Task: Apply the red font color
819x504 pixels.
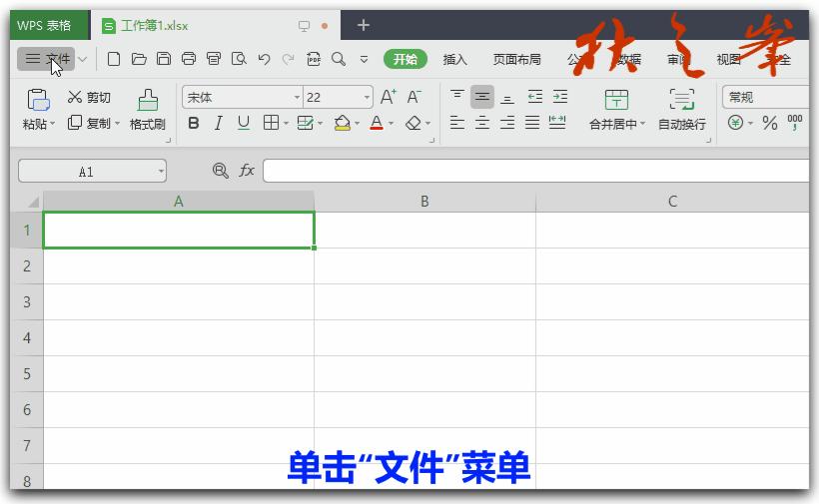Action: (377, 123)
